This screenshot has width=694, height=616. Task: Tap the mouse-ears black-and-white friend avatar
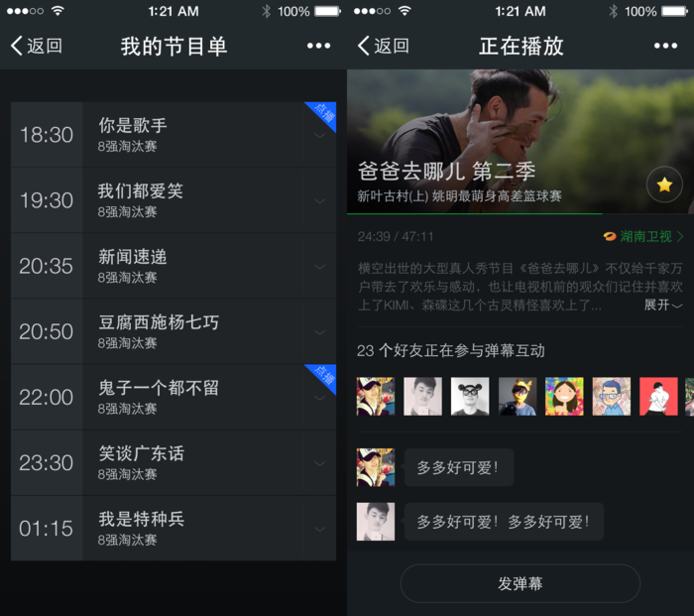click(x=470, y=397)
